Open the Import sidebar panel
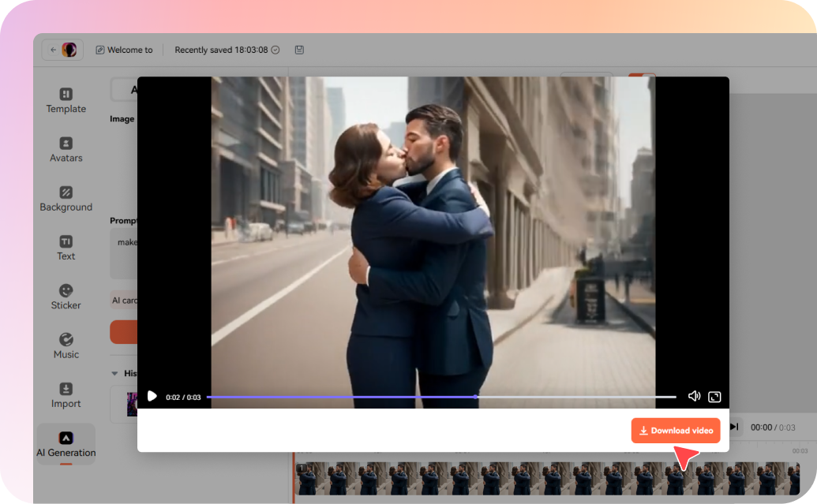The height and width of the screenshot is (504, 817). 66,396
